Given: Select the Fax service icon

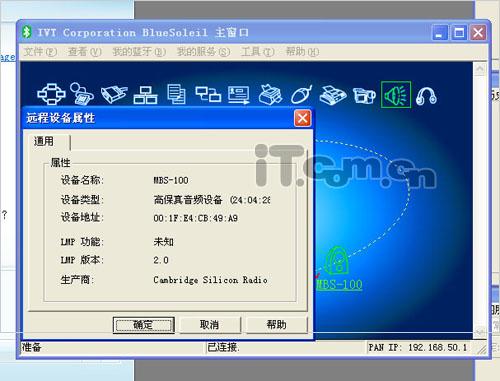Looking at the screenshot, I should click(x=333, y=95).
